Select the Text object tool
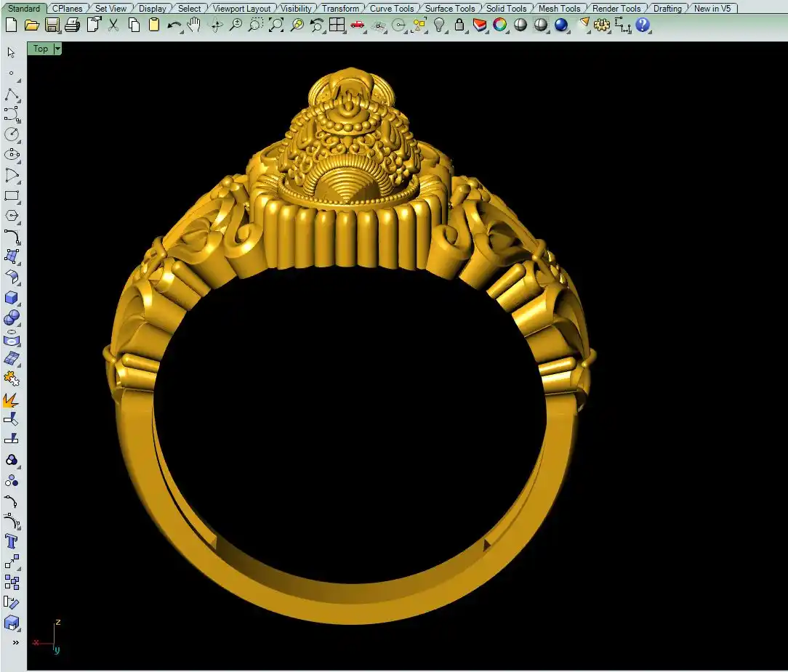 pyautogui.click(x=11, y=541)
